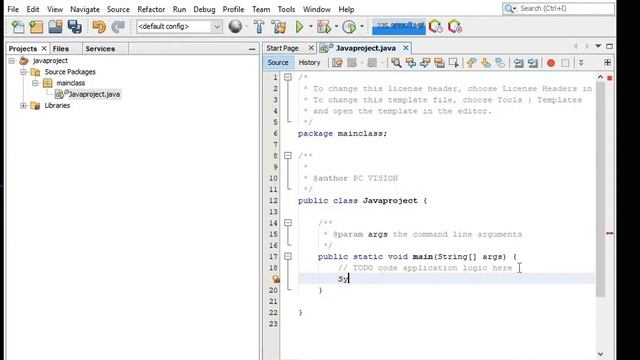Minimize the Projects panel group
Viewport: 640px width, 360px height.
[252, 49]
